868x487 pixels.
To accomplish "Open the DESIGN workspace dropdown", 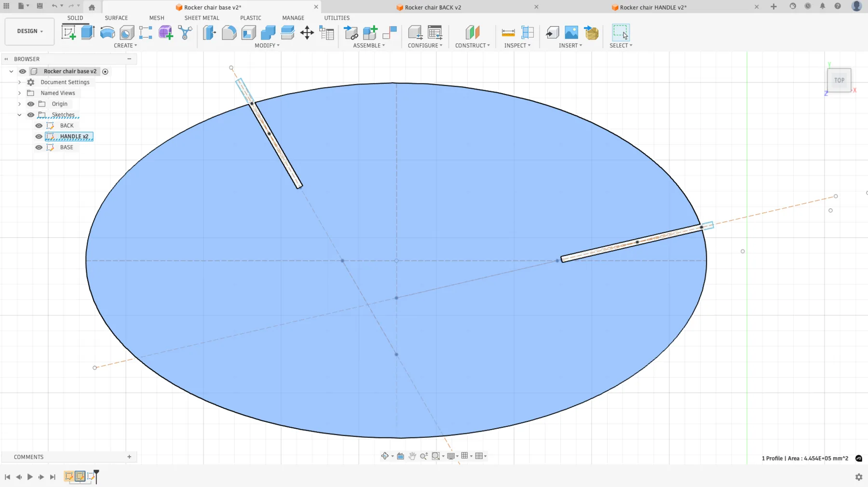I will [29, 31].
